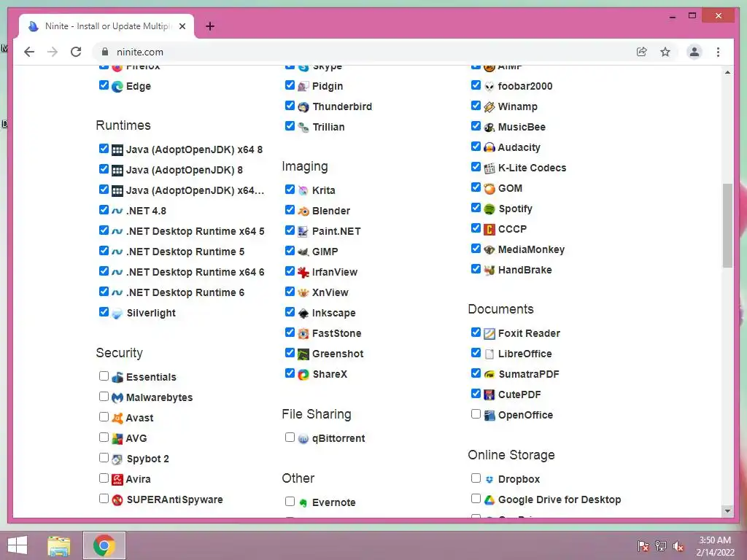The image size is (747, 560).
Task: Click the Krita icon
Action: point(303,190)
